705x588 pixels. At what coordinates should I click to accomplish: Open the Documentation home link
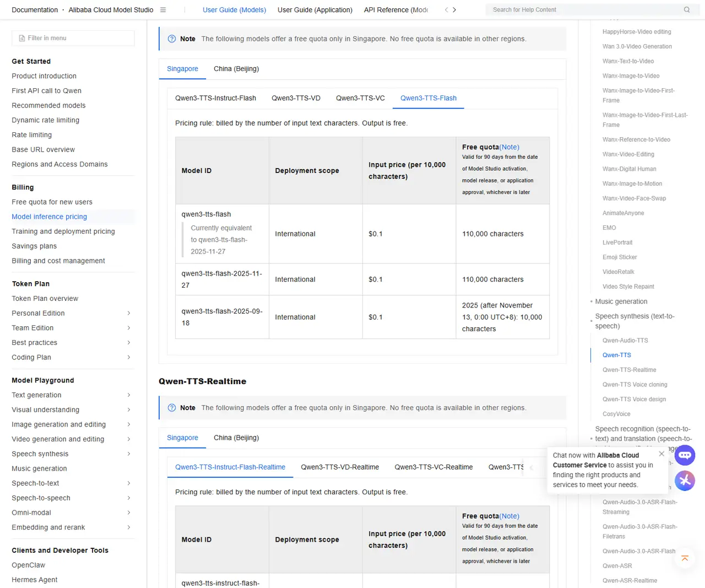[35, 10]
